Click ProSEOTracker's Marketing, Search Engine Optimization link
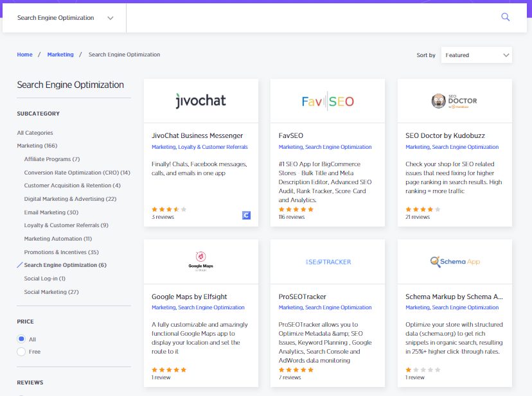This screenshot has height=396, width=532. (x=325, y=307)
